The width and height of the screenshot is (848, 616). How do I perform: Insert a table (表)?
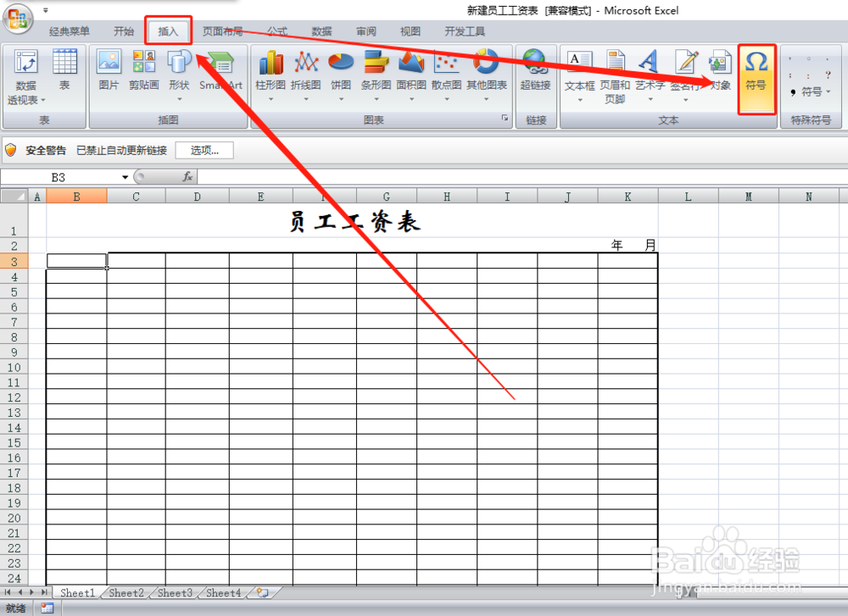[x=64, y=69]
